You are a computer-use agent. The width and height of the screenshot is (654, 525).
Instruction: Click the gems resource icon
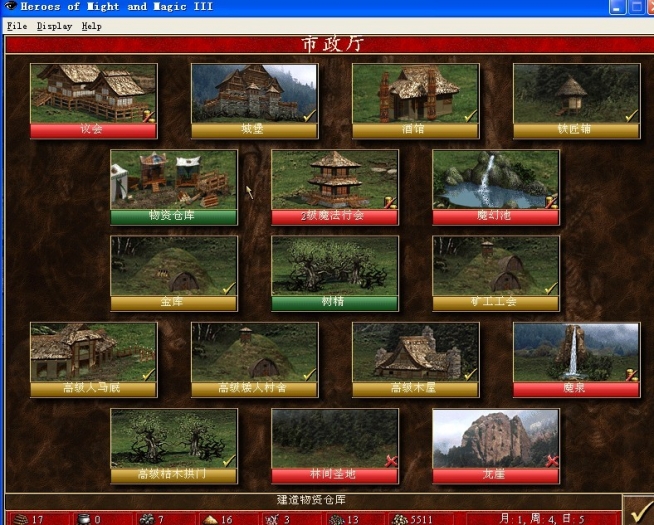336,520
